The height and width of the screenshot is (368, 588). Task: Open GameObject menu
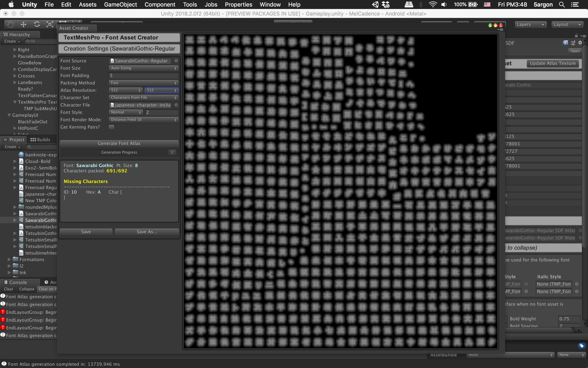point(120,4)
